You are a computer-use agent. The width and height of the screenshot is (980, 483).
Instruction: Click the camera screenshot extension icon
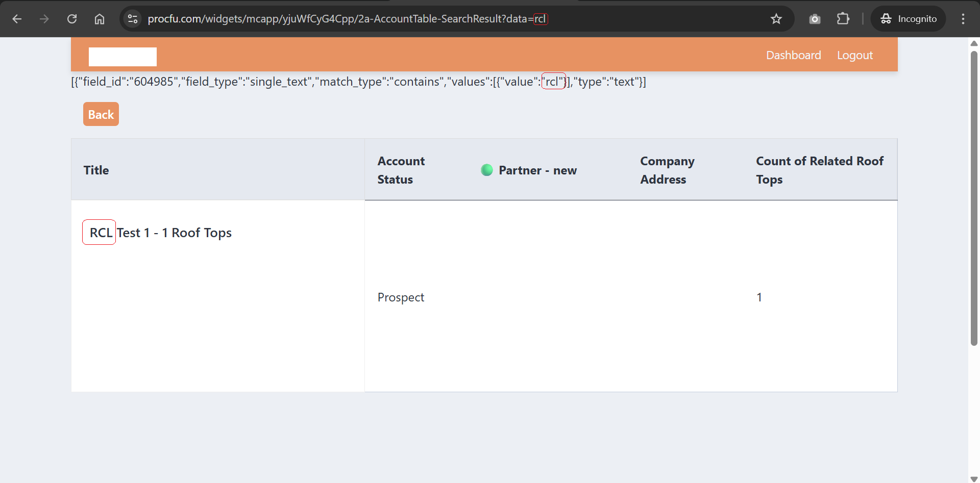815,19
